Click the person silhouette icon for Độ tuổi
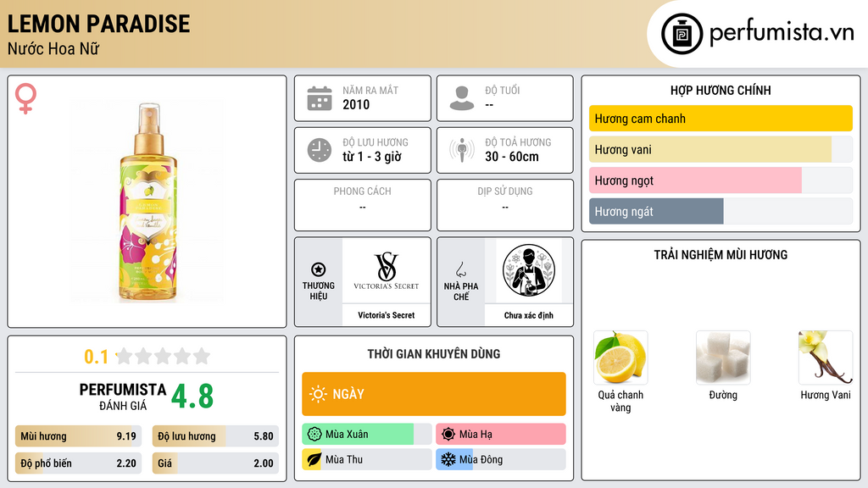Viewport: 868px width, 488px height. pyautogui.click(x=462, y=98)
